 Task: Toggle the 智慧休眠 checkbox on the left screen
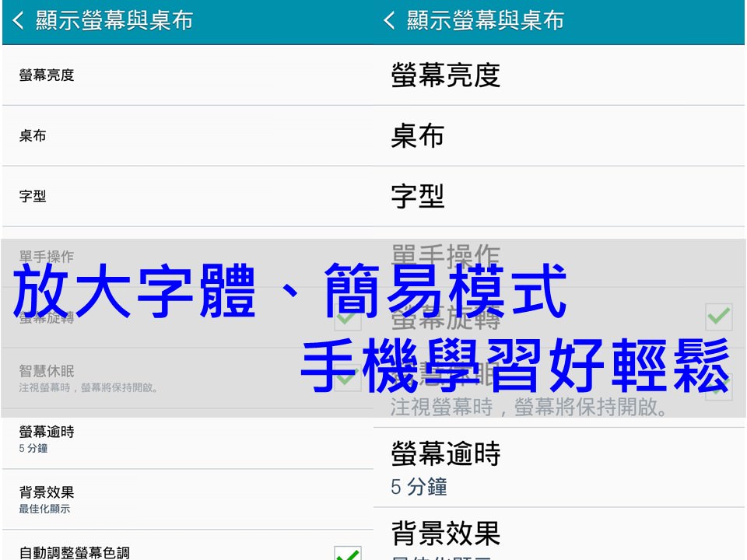coord(348,378)
